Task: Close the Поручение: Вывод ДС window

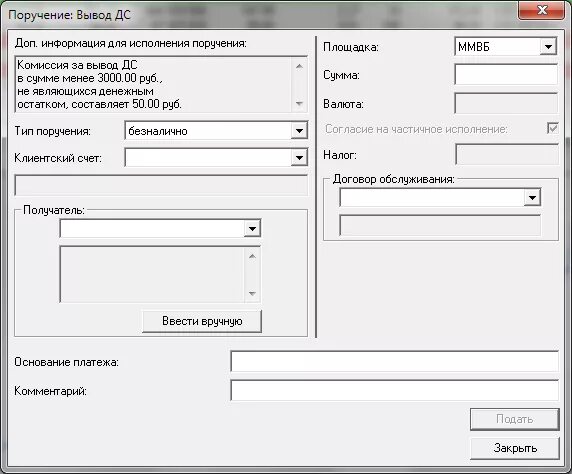Action: [541, 11]
